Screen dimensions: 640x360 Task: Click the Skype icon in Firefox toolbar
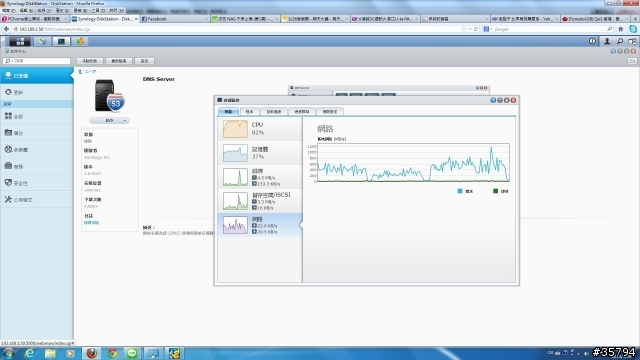point(633,29)
